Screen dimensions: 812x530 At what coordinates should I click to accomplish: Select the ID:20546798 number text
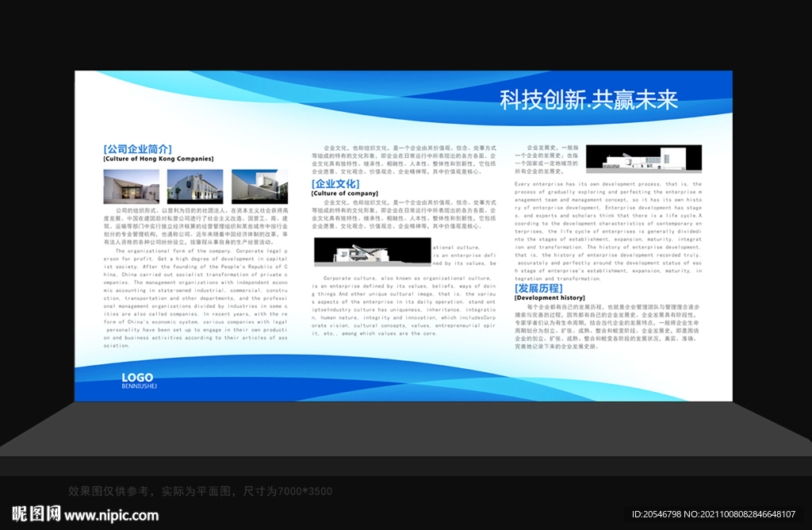[657, 514]
